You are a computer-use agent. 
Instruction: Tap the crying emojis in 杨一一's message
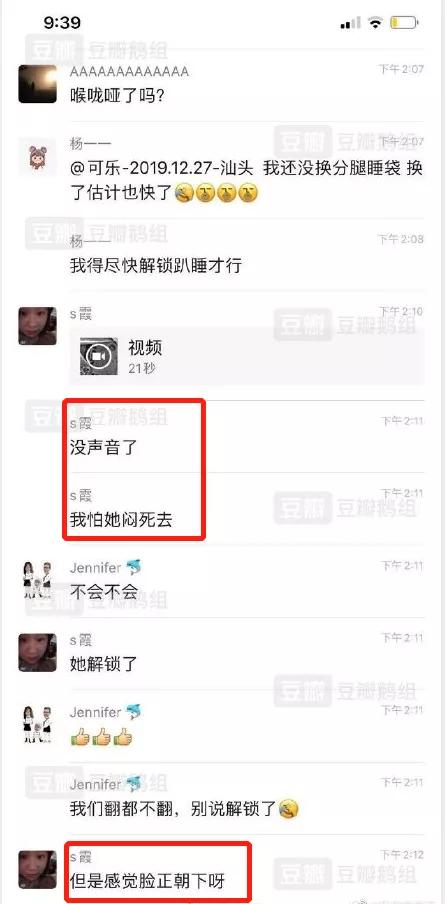(215, 193)
